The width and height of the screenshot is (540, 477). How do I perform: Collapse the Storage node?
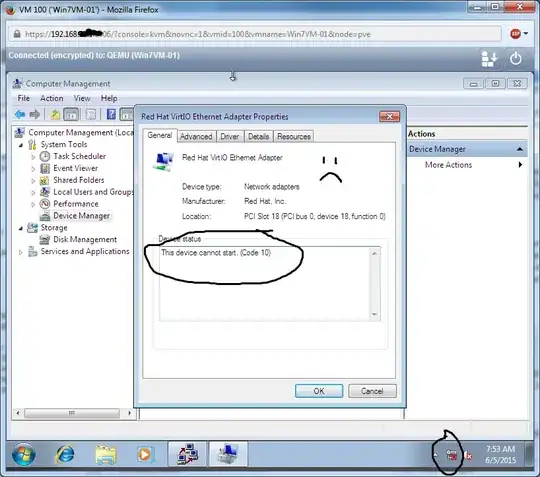click(21, 228)
